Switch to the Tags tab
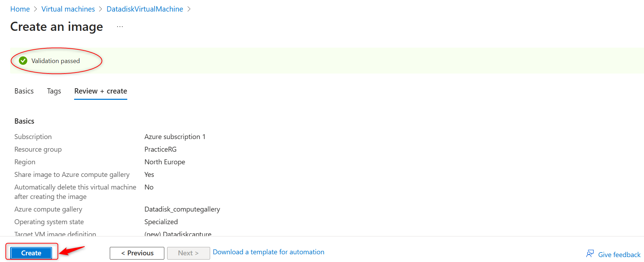 click(x=54, y=91)
